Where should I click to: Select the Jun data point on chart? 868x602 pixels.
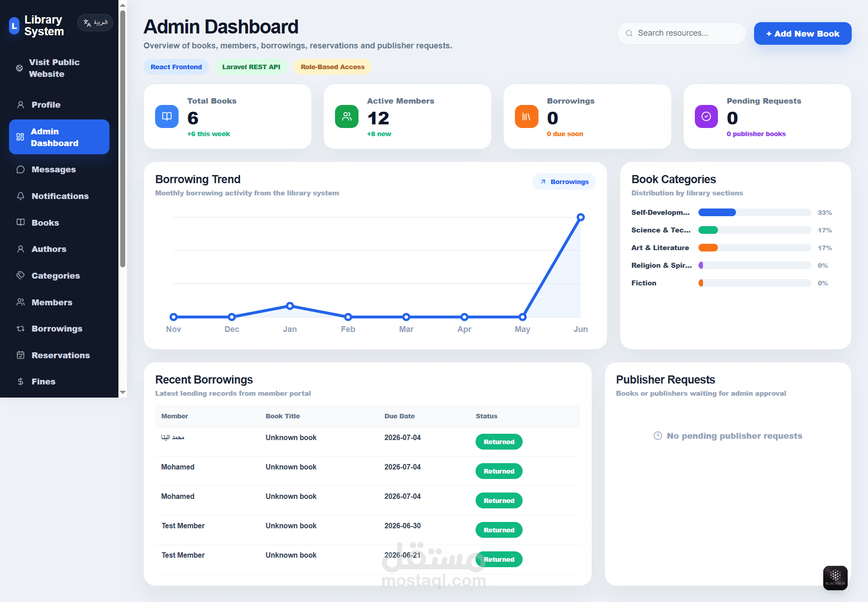(x=581, y=217)
